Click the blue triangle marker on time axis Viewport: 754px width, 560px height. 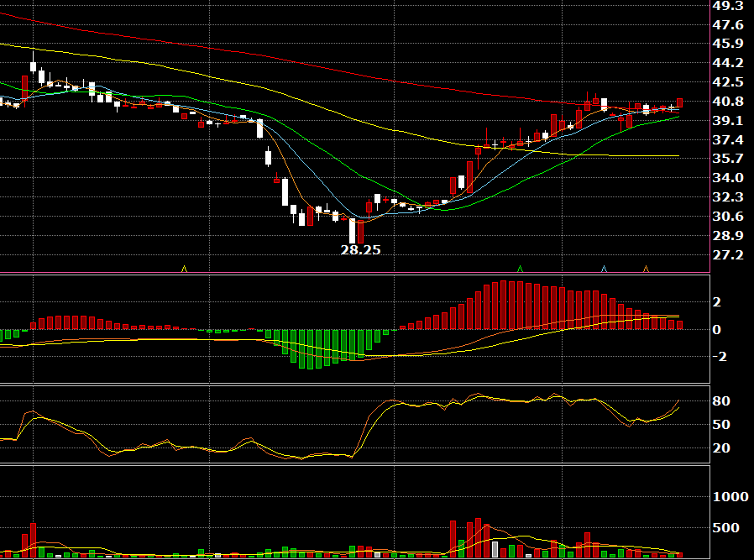[x=604, y=269]
